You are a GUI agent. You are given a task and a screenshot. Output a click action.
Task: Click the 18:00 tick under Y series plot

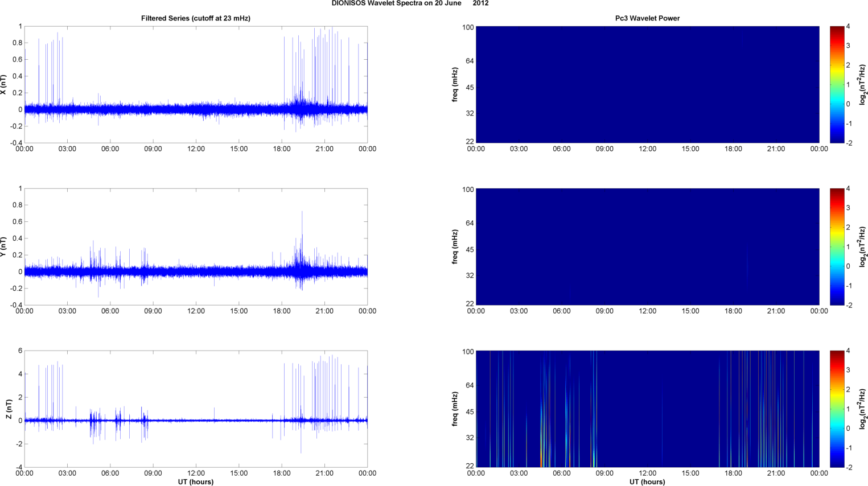point(282,311)
